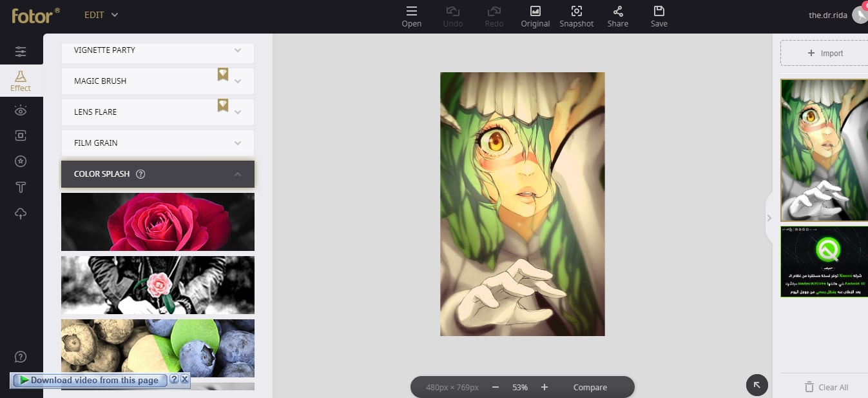Click the Import button
Screen dimensions: 868x398
point(825,54)
